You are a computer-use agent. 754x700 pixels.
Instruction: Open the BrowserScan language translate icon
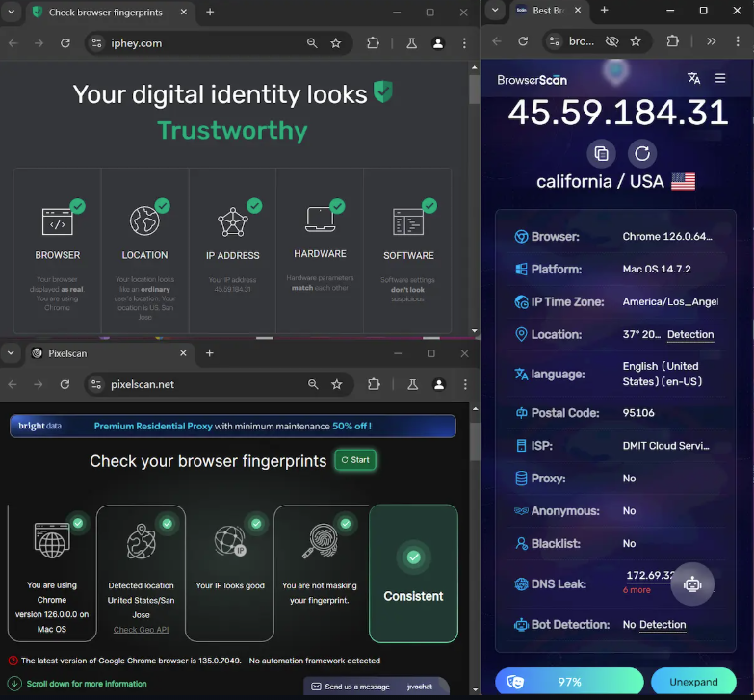pos(693,78)
